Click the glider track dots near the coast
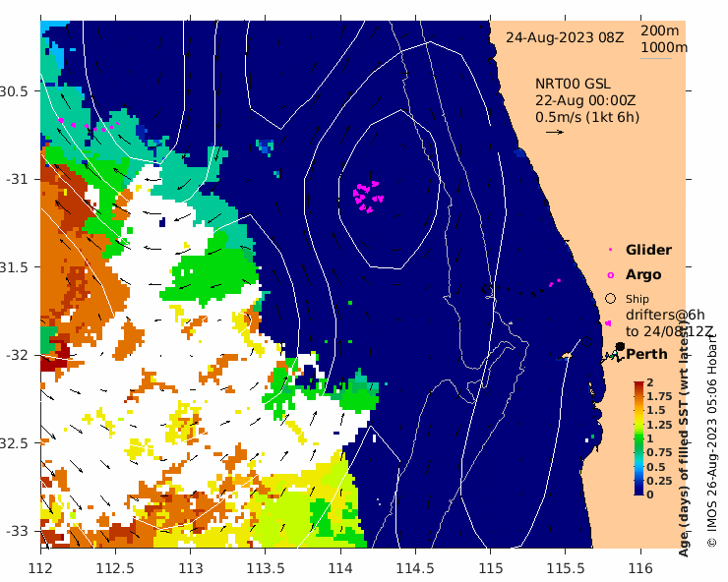Image resolution: width=728 pixels, height=582 pixels. click(554, 283)
